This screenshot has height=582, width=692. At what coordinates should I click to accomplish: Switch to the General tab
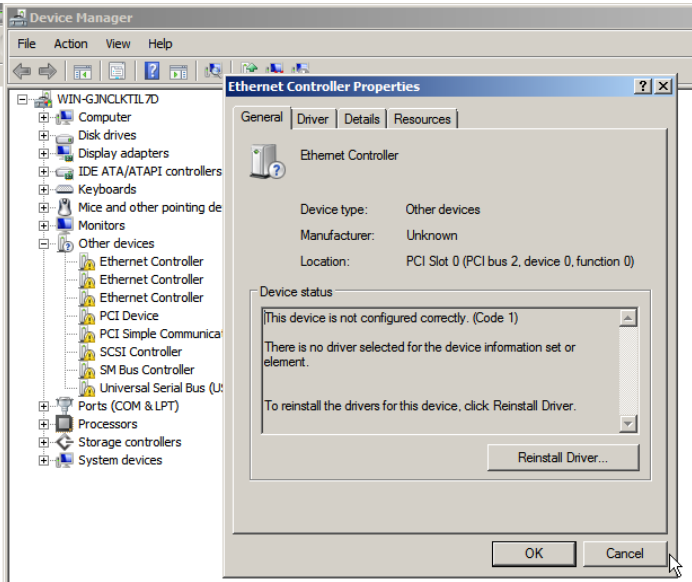pyautogui.click(x=262, y=117)
